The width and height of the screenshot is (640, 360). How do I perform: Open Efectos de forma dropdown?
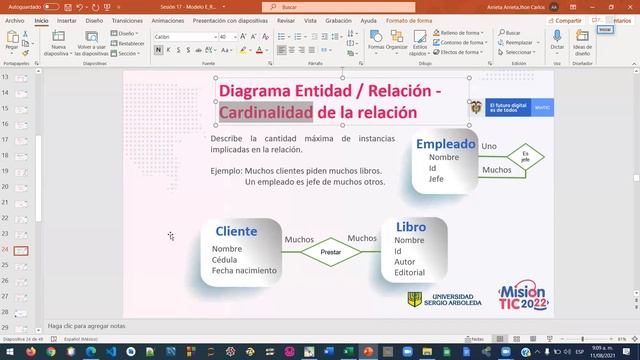click(x=458, y=52)
